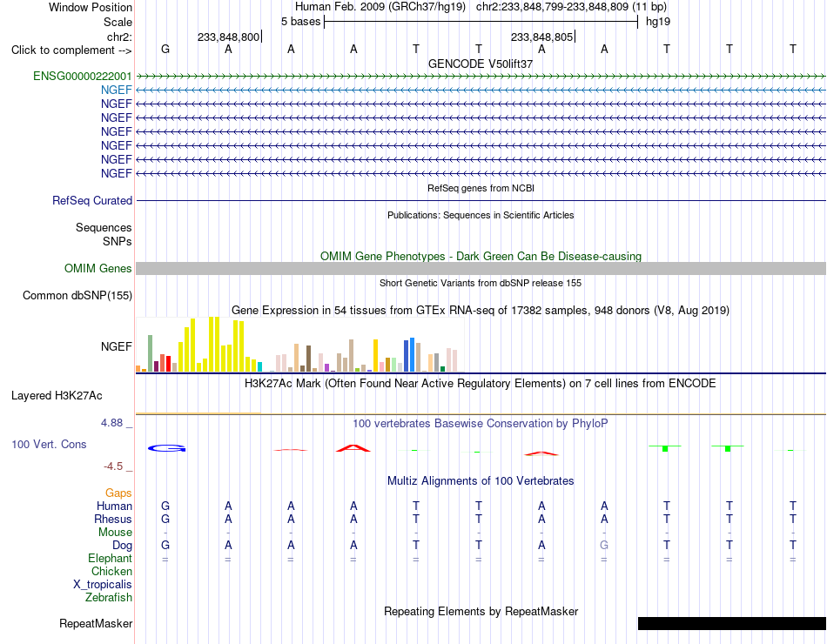This screenshot has width=827, height=644.
Task: Click the faint orange Layered H3K27Ac signal
Action: click(198, 413)
